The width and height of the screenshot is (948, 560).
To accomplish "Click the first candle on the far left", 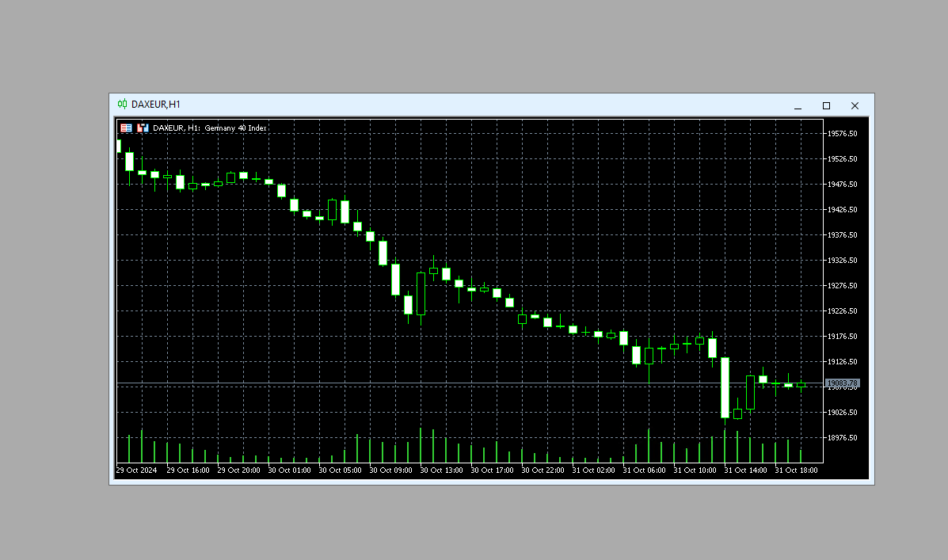I will click(x=120, y=147).
